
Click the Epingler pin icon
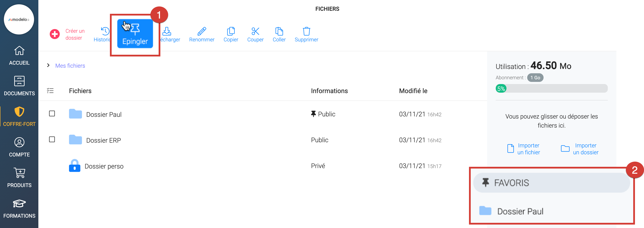[x=135, y=30]
